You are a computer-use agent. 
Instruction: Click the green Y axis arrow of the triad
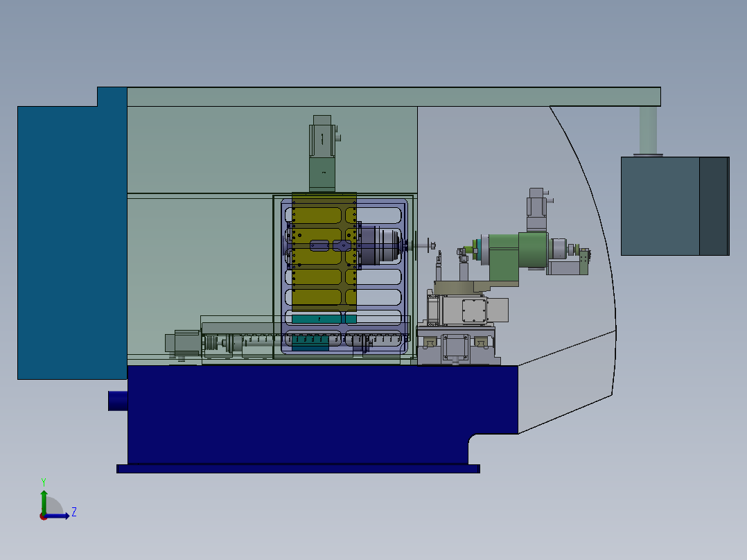point(44,501)
